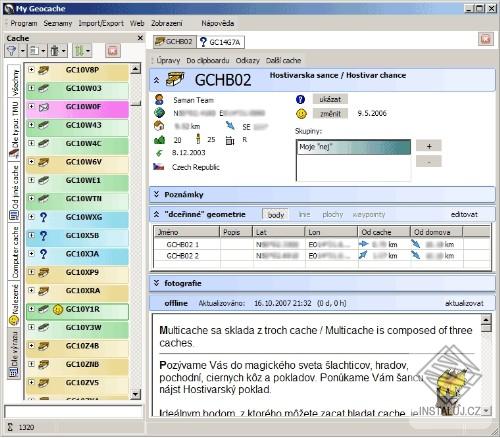Select the linie toggle in geometrie header
Viewport: 500px width, 438px height.
[304, 215]
